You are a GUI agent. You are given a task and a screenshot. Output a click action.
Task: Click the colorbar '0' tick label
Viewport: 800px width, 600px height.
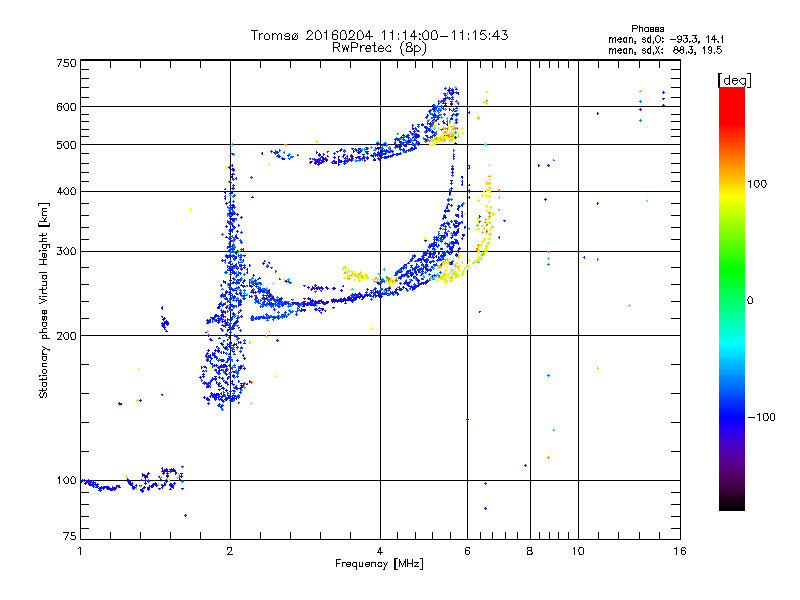(750, 301)
